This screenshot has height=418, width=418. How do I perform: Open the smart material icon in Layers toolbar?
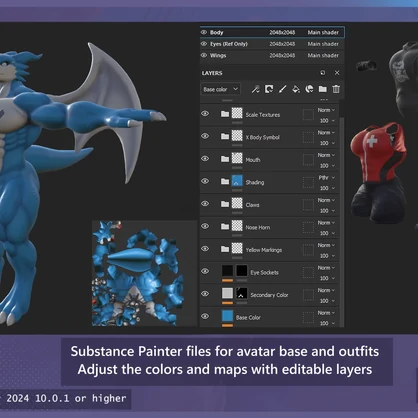click(x=309, y=89)
